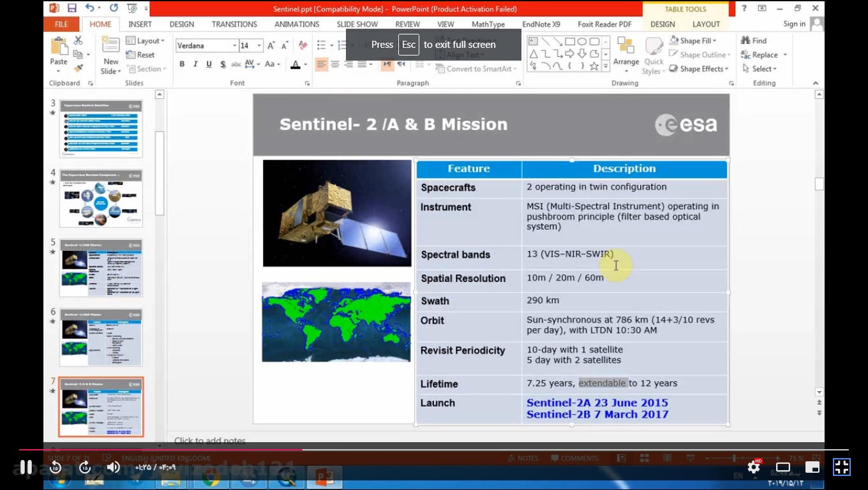Open Shape Effects dropdown
This screenshot has height=490, width=868.
coord(699,69)
